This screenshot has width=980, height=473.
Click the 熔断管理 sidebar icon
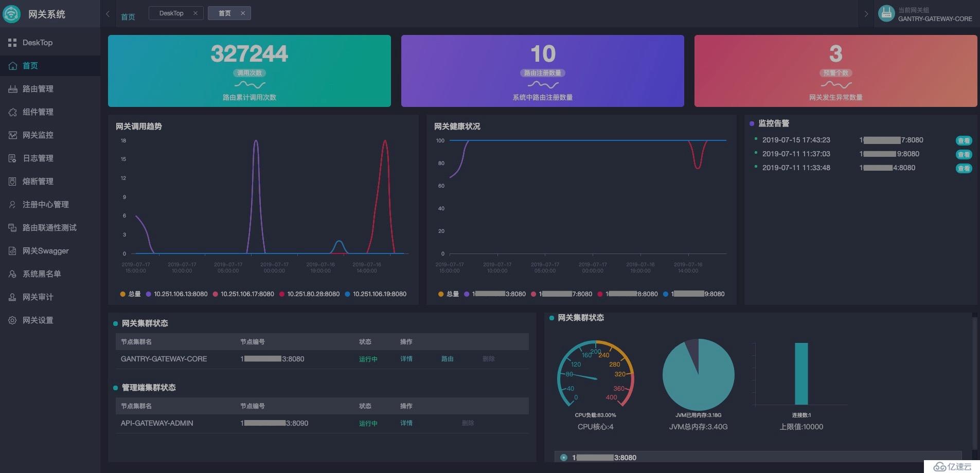tap(13, 181)
